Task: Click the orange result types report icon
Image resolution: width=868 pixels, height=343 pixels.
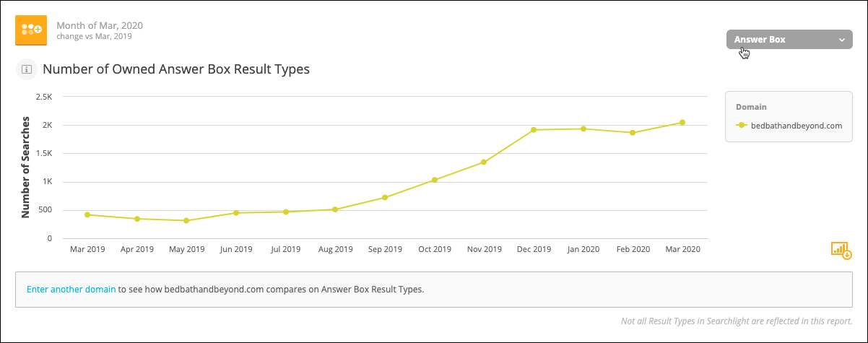Action: click(32, 30)
